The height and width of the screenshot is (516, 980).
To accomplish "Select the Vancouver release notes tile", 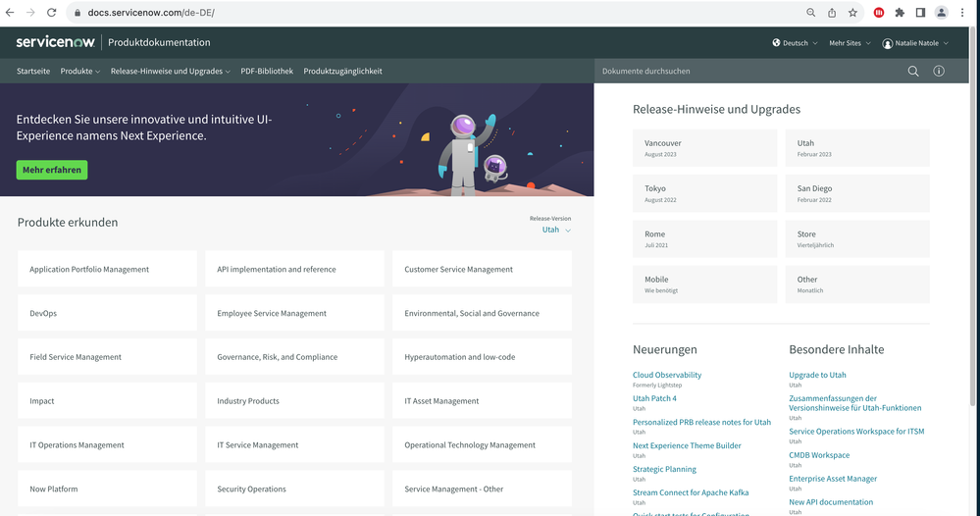I will point(704,147).
